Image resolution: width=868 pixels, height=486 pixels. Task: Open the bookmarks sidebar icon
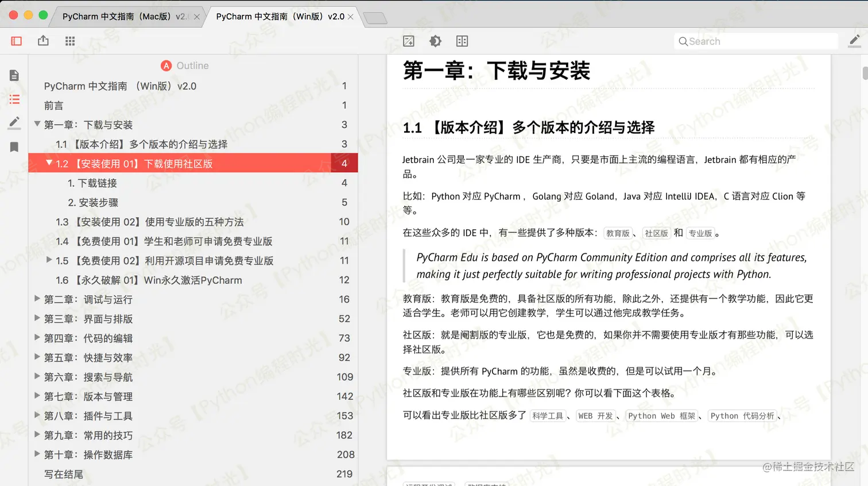coord(14,147)
